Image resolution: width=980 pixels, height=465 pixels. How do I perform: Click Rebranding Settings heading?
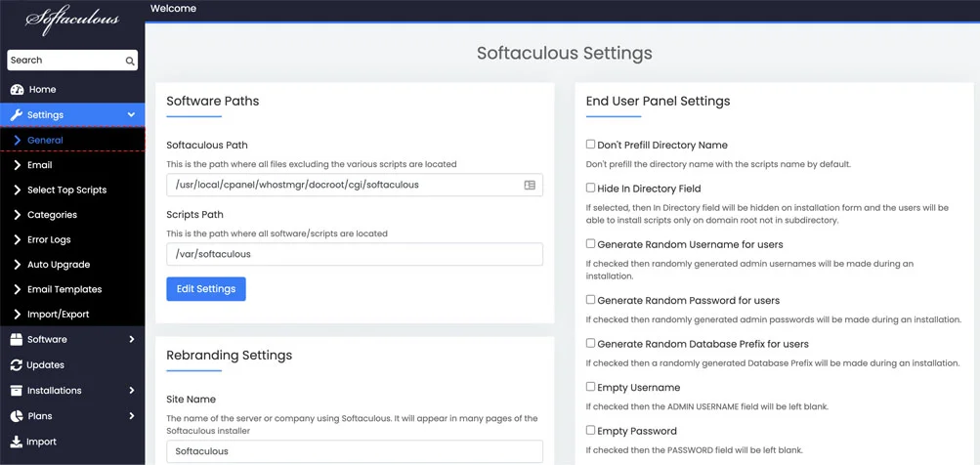(x=230, y=356)
